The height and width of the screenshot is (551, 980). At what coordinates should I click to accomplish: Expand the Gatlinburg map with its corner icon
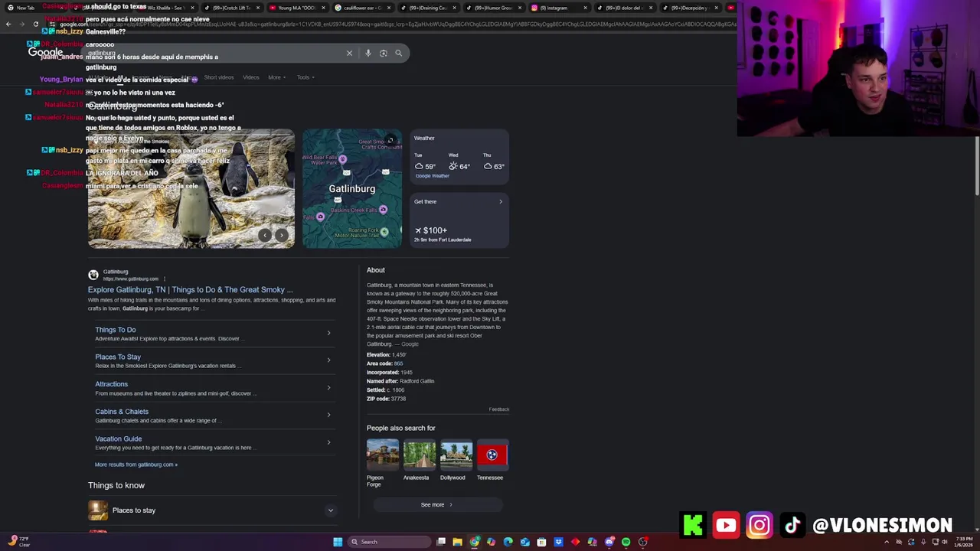pyautogui.click(x=390, y=140)
